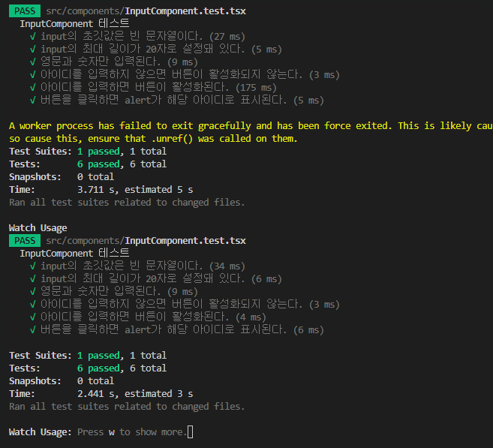Click the checkmark beside the 34 ms test
This screenshot has width=493, height=448.
click(33, 266)
